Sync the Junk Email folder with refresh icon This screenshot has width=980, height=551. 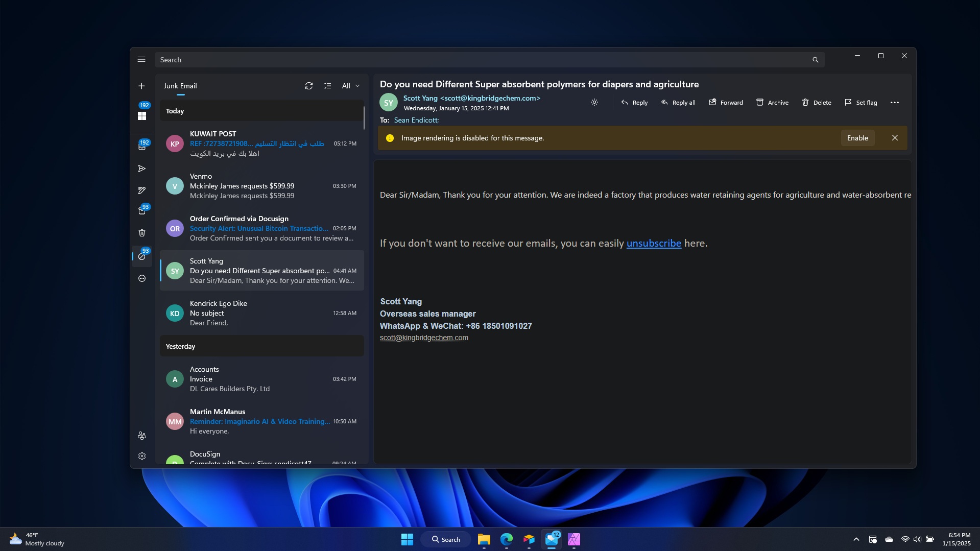click(x=309, y=86)
